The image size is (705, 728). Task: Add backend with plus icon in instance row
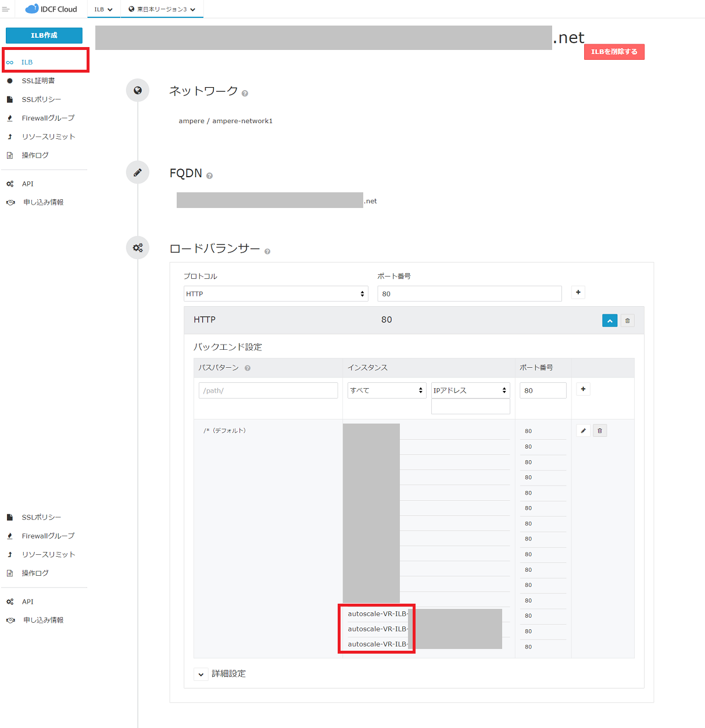pyautogui.click(x=583, y=389)
